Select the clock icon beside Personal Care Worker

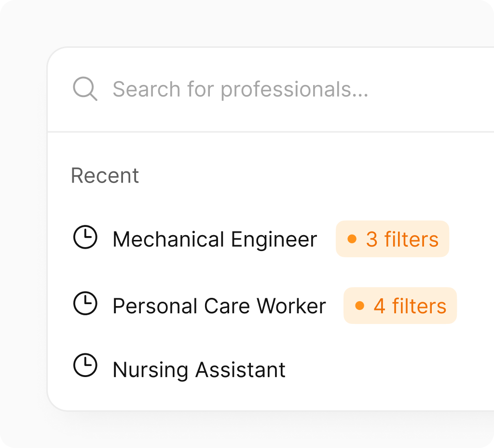click(x=85, y=304)
